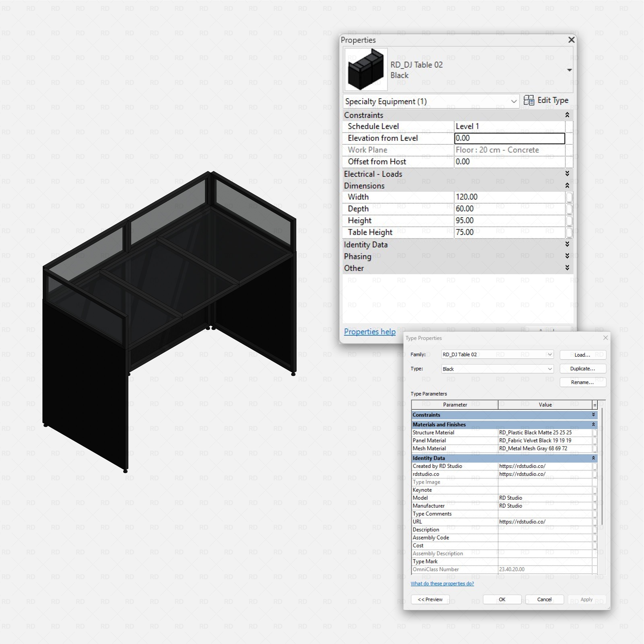Click the Created by RD Studio value cell
This screenshot has height=644, width=644.
[x=545, y=466]
